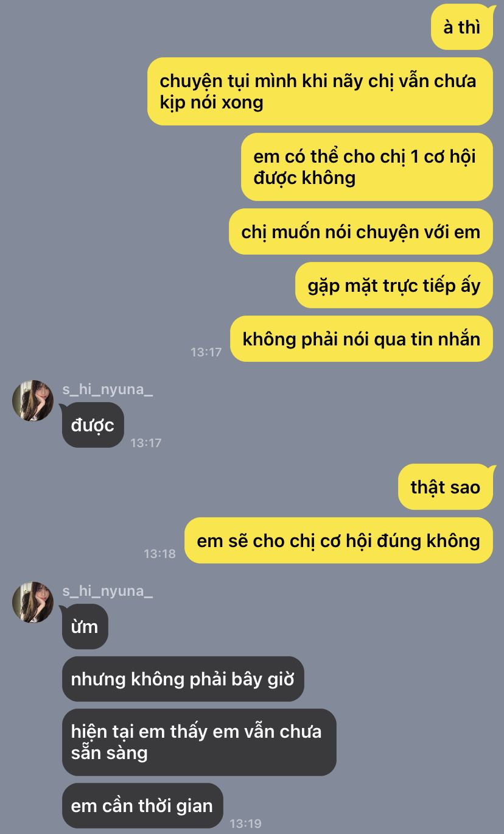Select the "chuyện tụi mình khi nãy" message
The height and width of the screenshot is (834, 504).
click(320, 91)
